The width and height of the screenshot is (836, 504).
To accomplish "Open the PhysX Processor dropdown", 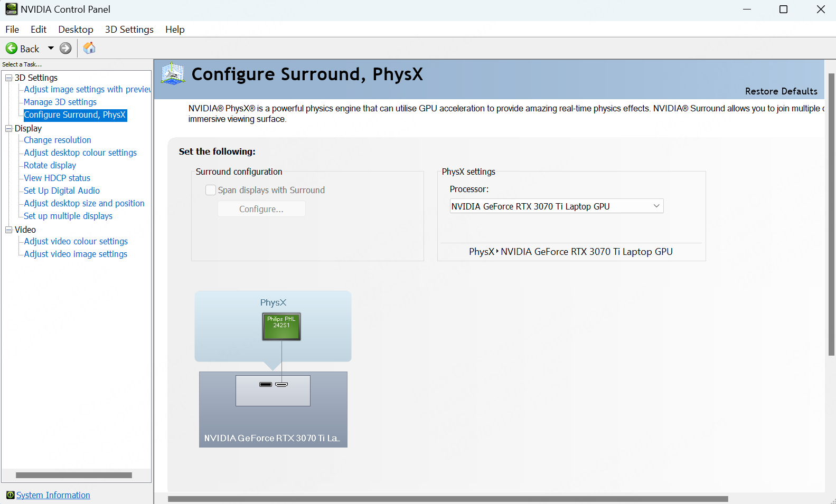I will pyautogui.click(x=556, y=206).
